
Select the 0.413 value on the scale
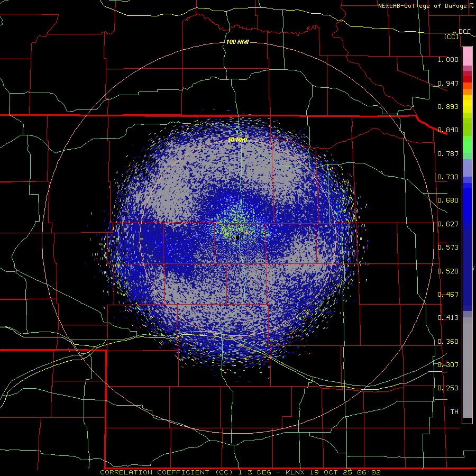448,318
